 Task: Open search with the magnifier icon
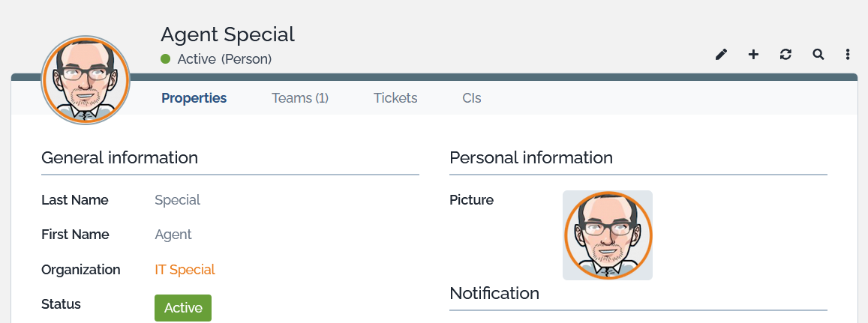(818, 55)
